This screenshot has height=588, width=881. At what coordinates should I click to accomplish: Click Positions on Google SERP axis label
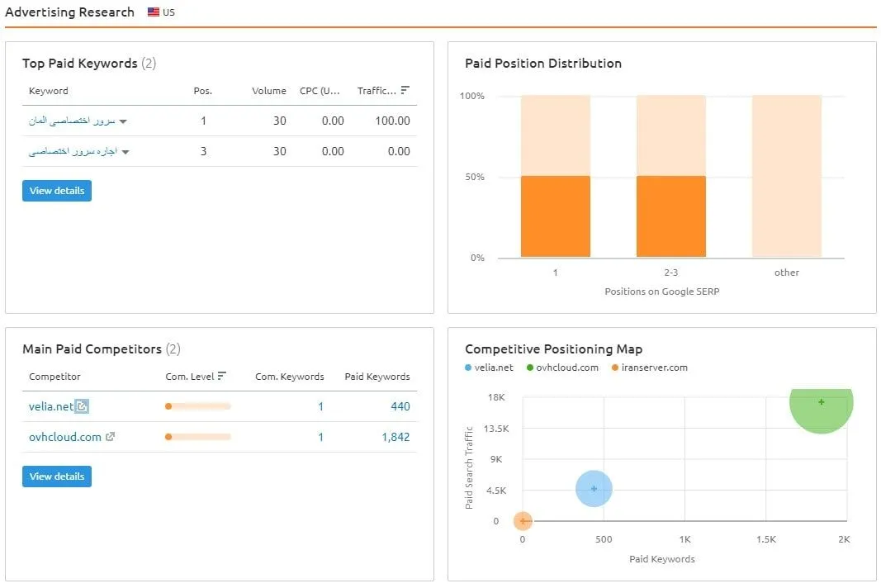coord(662,292)
